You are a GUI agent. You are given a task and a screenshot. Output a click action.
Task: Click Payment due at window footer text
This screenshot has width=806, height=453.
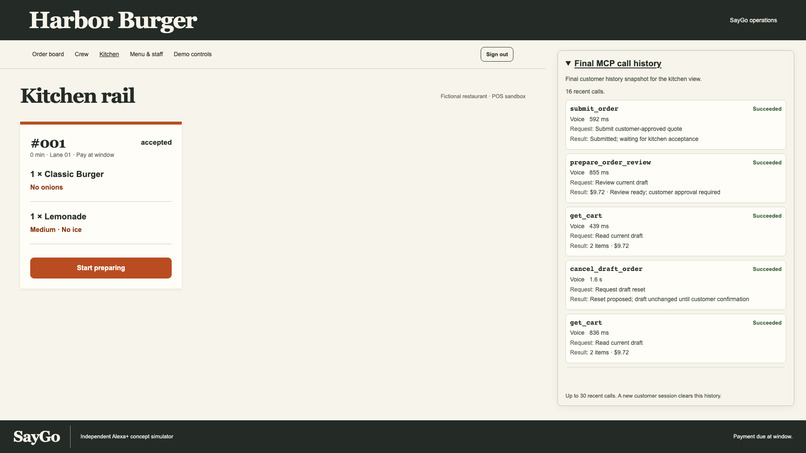coord(763,437)
